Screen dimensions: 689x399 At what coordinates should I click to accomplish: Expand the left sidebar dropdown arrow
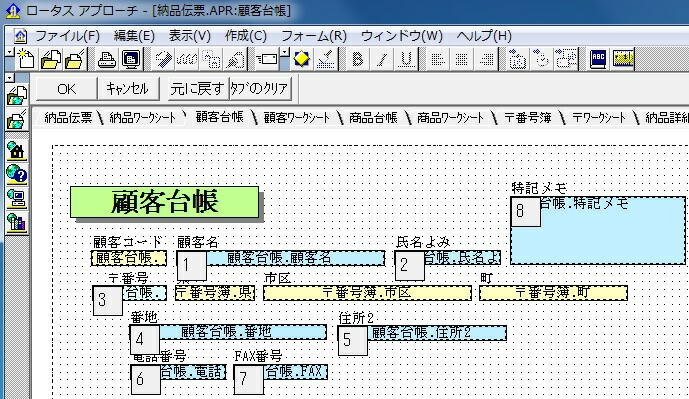point(10,78)
